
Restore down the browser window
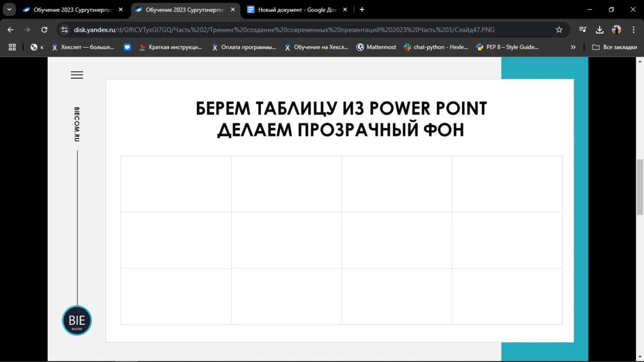click(x=611, y=9)
